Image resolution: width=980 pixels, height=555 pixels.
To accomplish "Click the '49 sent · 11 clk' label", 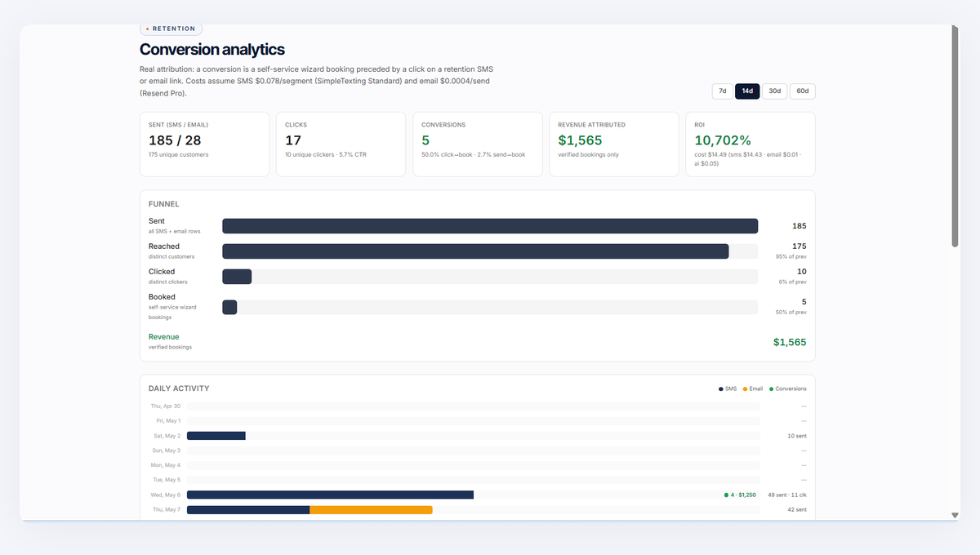I will click(786, 495).
